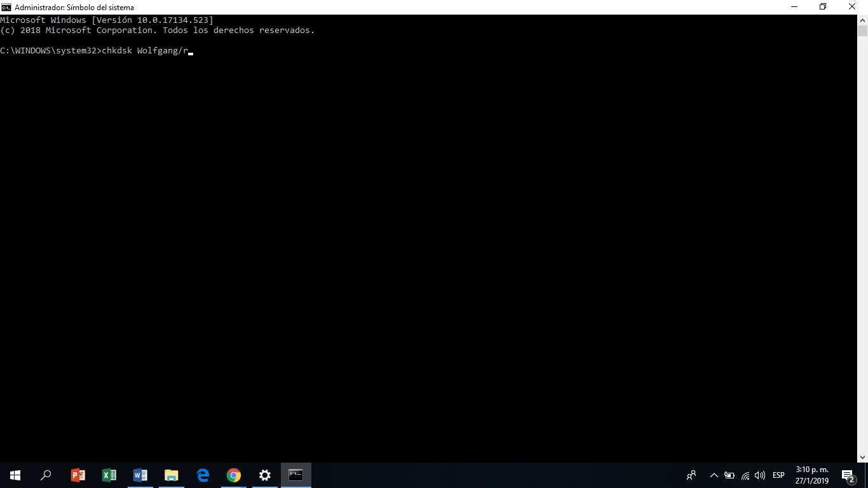Viewport: 868px width, 488px height.
Task: Open Settings gear in the taskbar
Action: pyautogui.click(x=265, y=475)
